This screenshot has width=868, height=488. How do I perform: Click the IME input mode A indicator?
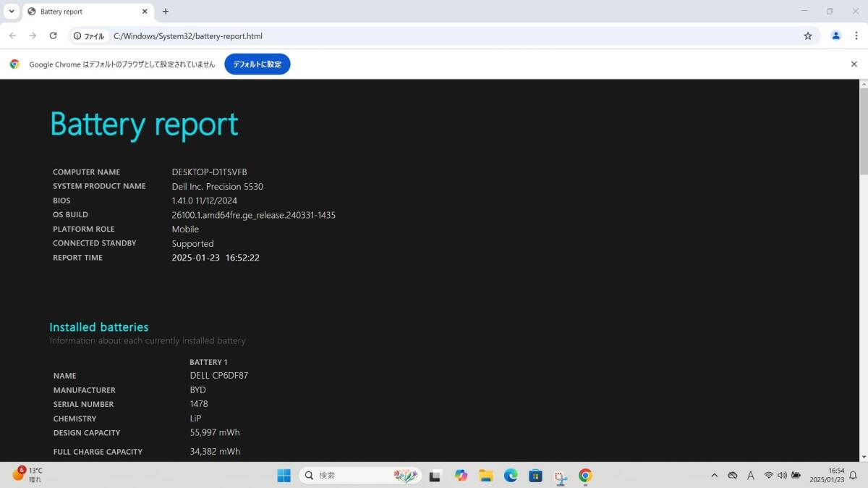[751, 475]
